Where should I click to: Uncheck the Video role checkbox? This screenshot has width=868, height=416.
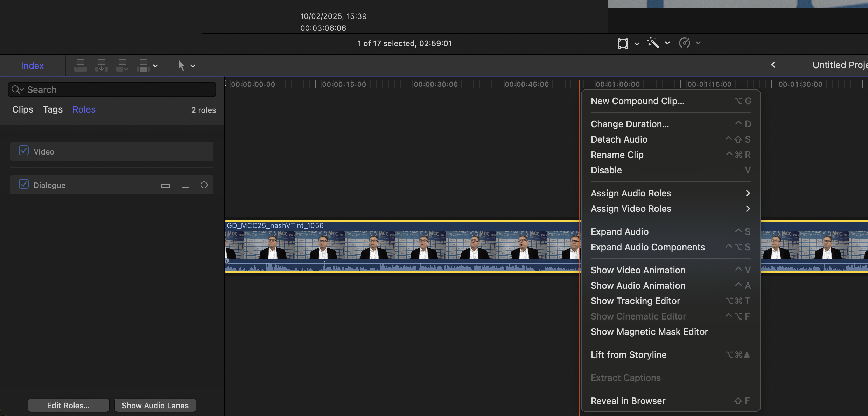tap(24, 151)
